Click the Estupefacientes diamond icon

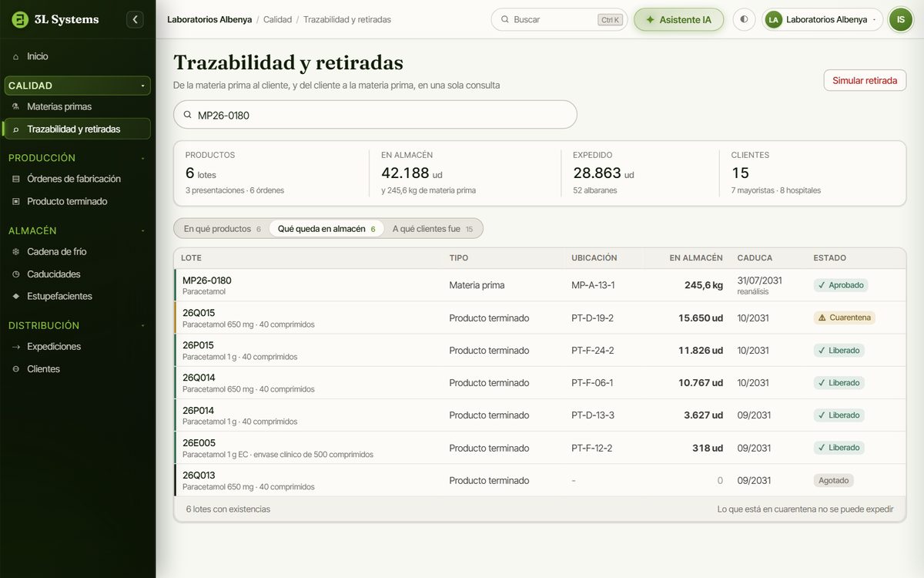click(15, 297)
